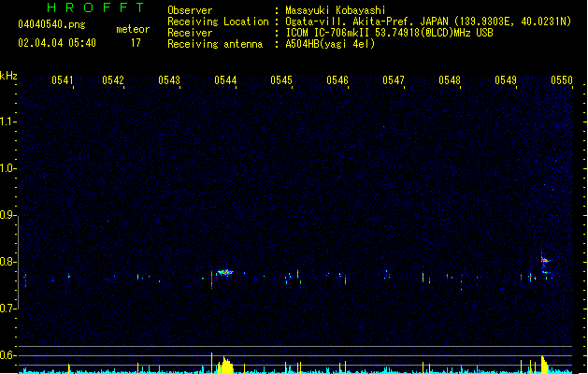The width and height of the screenshot is (588, 374).
Task: Click the strong meteor echo near 0550
Action: [x=544, y=260]
